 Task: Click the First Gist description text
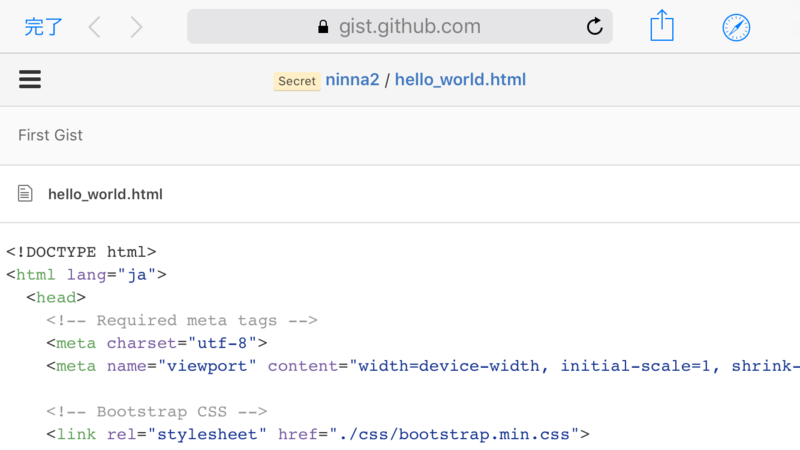pyautogui.click(x=50, y=135)
